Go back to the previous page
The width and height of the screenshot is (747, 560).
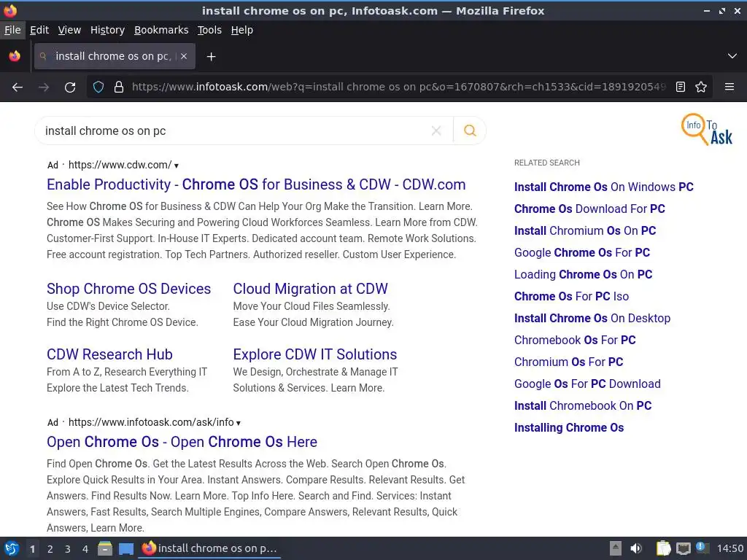pos(18,87)
